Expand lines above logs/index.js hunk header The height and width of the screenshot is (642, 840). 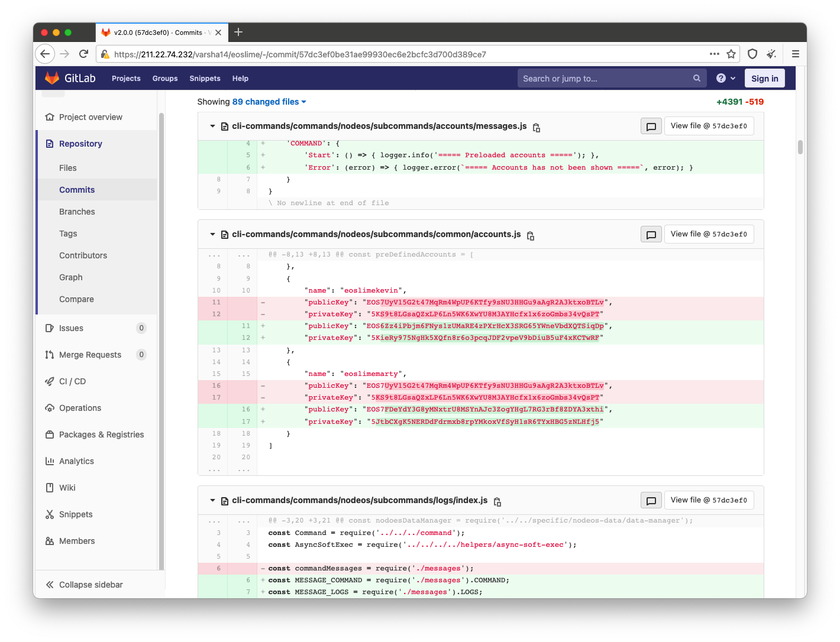point(228,521)
